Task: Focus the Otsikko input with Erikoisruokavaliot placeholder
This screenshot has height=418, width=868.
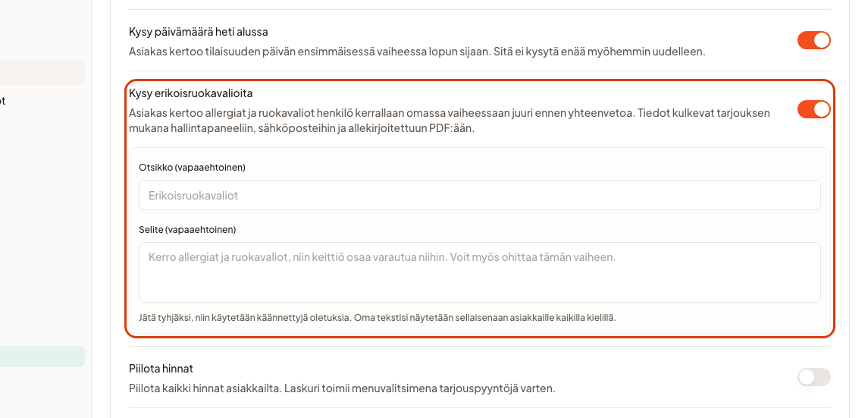Action: coord(479,195)
